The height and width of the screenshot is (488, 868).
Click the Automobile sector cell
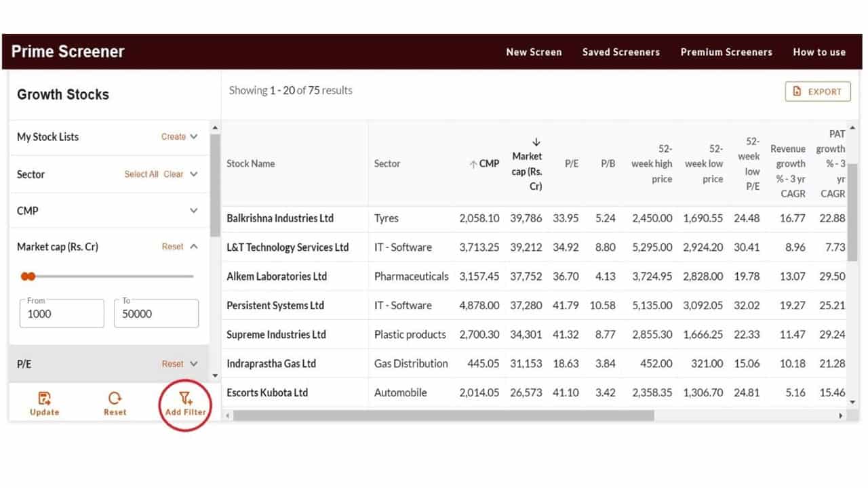pos(402,393)
